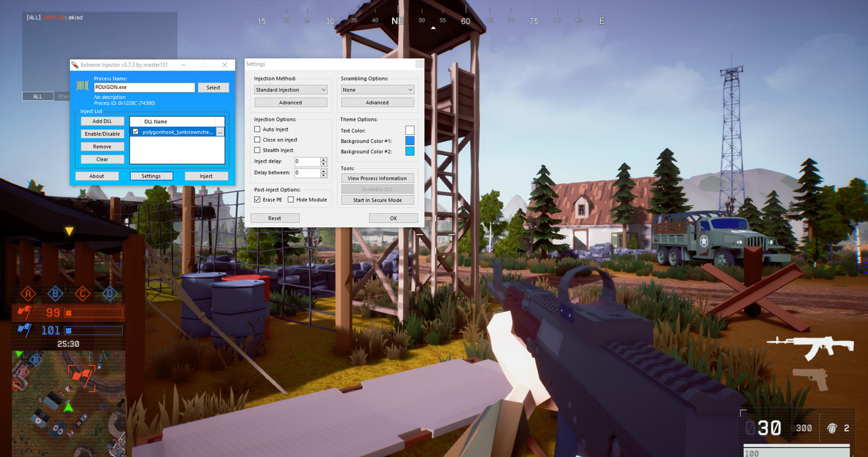Click View Process Information button
The image size is (868, 457).
(378, 178)
